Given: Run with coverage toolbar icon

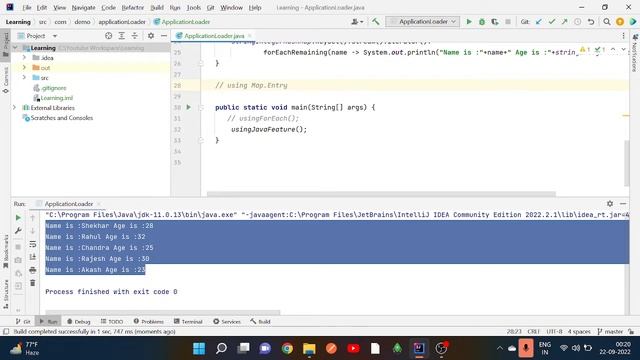Looking at the screenshot, I should click(x=495, y=22).
